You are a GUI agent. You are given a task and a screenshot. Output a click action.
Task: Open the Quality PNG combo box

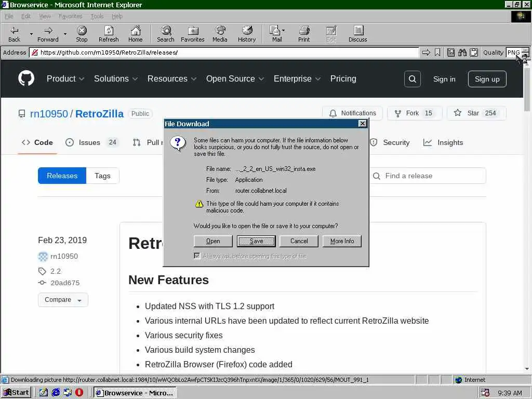pyautogui.click(x=517, y=52)
